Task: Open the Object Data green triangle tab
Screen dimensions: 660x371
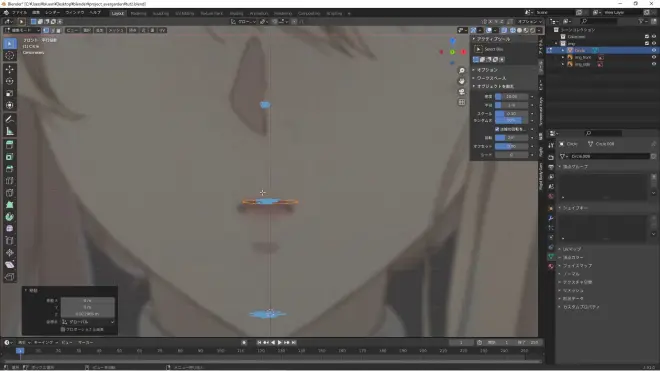Action: (x=551, y=256)
